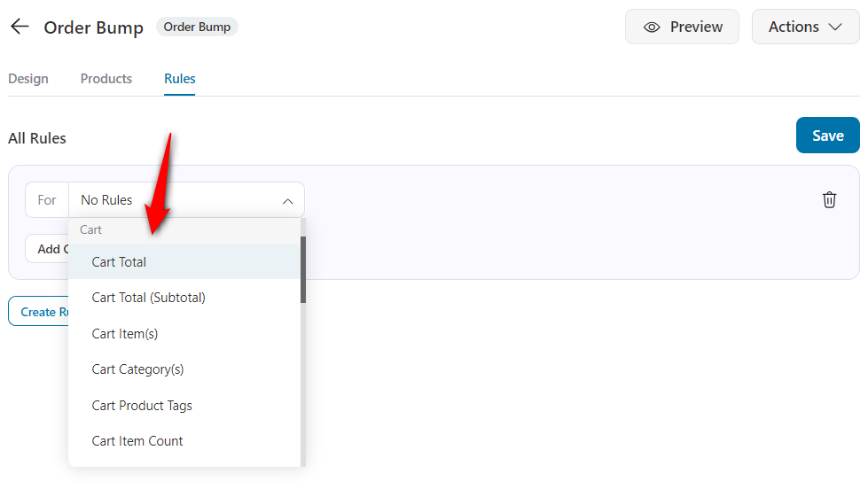Click the Order Bump badge label
The width and height of the screenshot is (868, 489).
[x=197, y=27]
